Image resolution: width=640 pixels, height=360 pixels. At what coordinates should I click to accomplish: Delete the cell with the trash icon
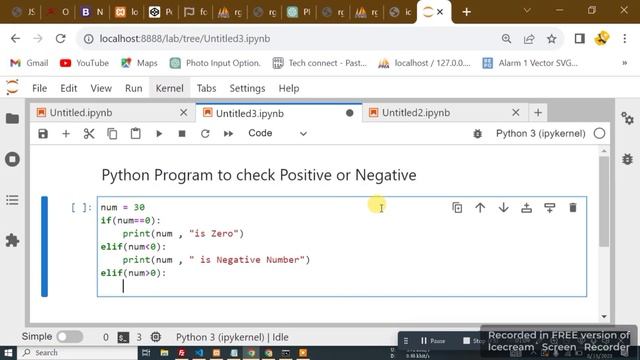(x=573, y=208)
